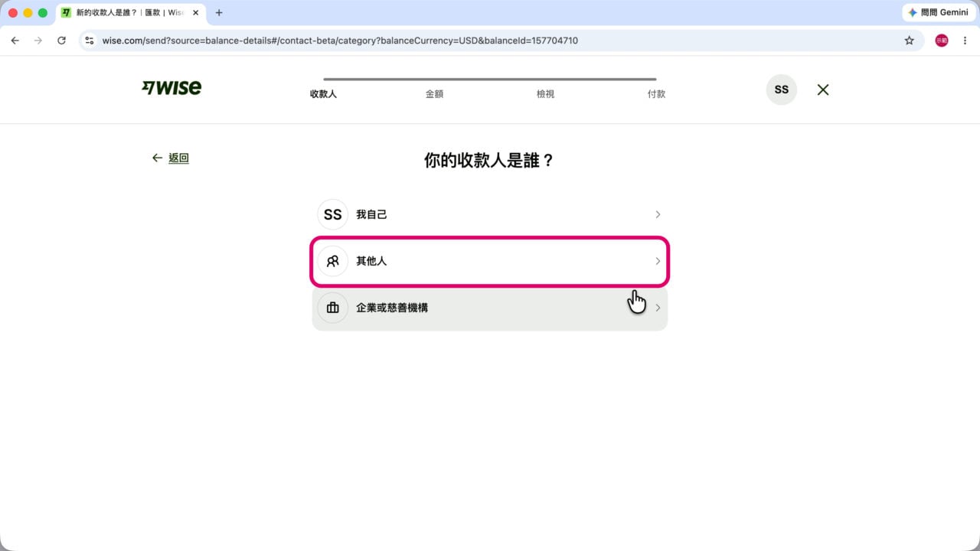Screen dimensions: 980x551
Task: Go back via the 返回 link
Action: 178,158
